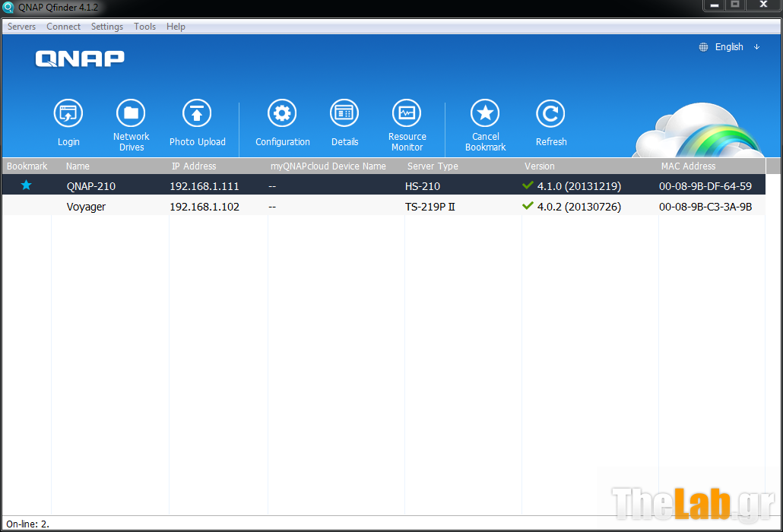The height and width of the screenshot is (532, 783).
Task: Click version text 4.0.2 (20130726)
Action: pos(579,207)
